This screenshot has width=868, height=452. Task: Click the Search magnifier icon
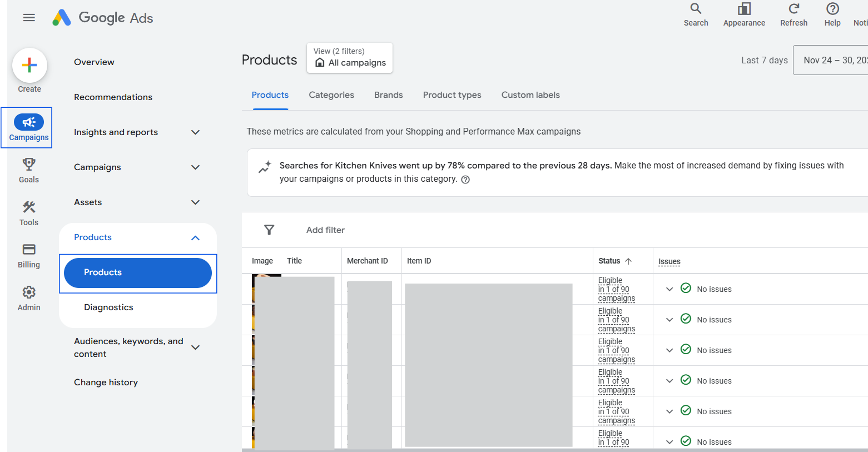pos(696,9)
